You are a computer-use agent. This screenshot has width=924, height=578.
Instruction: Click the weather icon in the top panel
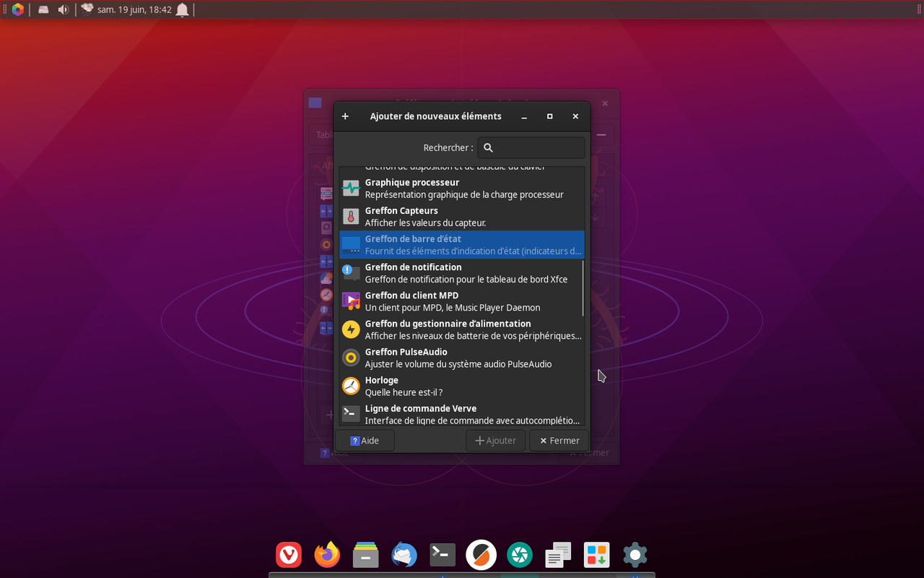[x=87, y=9]
